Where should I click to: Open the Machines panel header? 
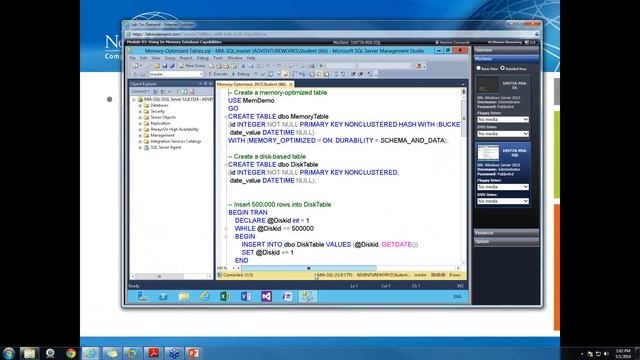click(506, 59)
